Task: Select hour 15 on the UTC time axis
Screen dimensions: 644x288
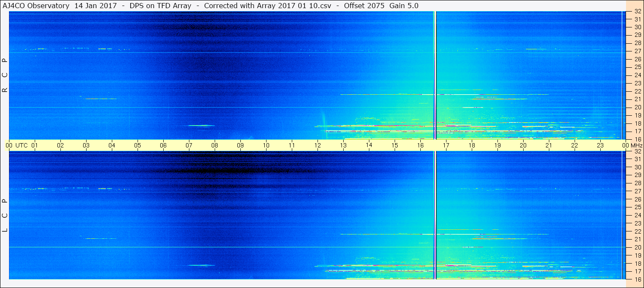Action: [x=395, y=145]
